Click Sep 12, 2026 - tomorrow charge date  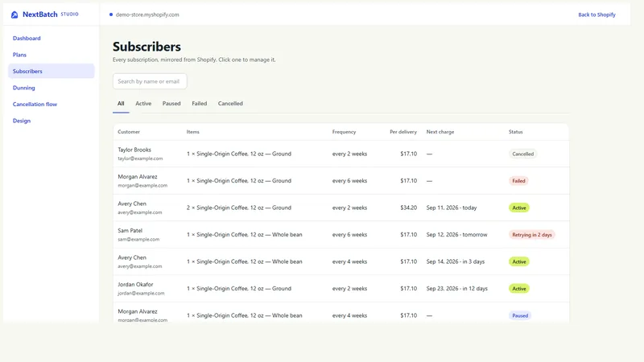(x=456, y=235)
